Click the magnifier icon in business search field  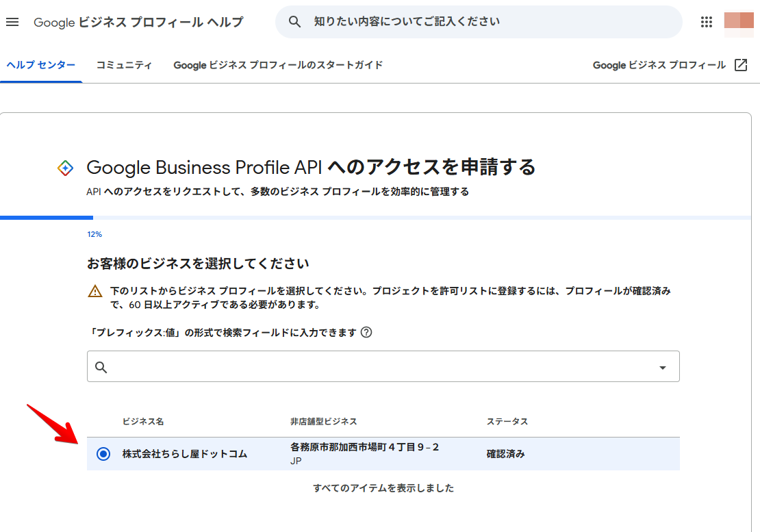101,367
